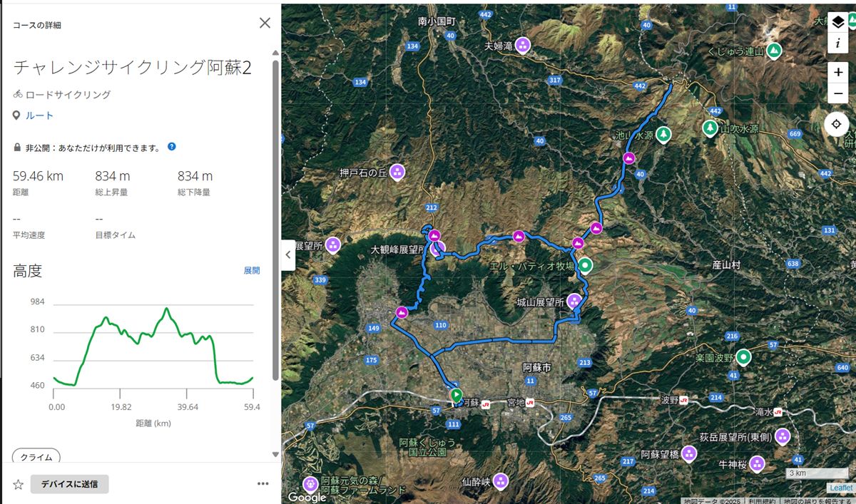Zoom out on the map
The image size is (856, 504).
837,93
